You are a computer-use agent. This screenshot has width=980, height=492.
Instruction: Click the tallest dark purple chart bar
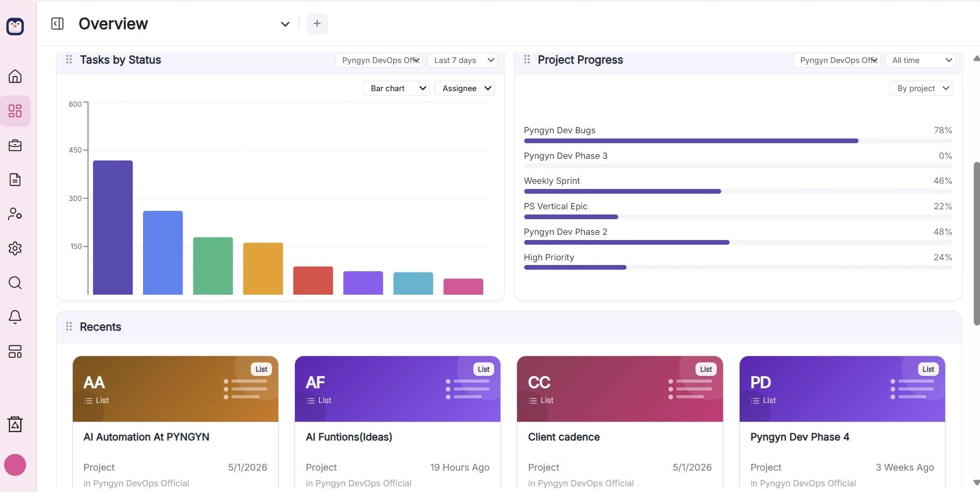(113, 228)
